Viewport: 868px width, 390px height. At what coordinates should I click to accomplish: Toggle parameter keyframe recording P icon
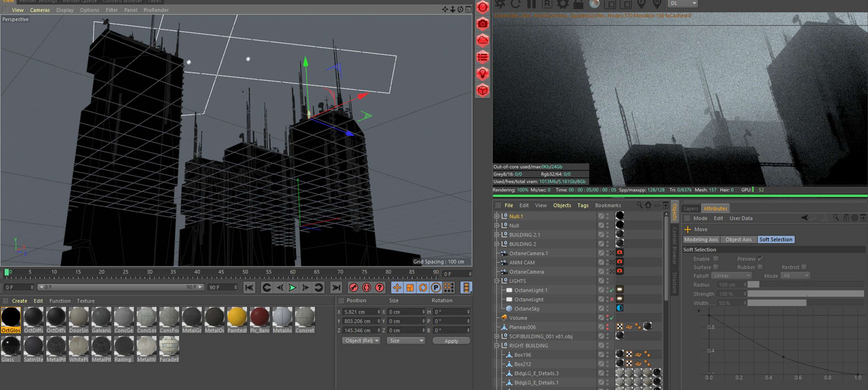[x=435, y=288]
